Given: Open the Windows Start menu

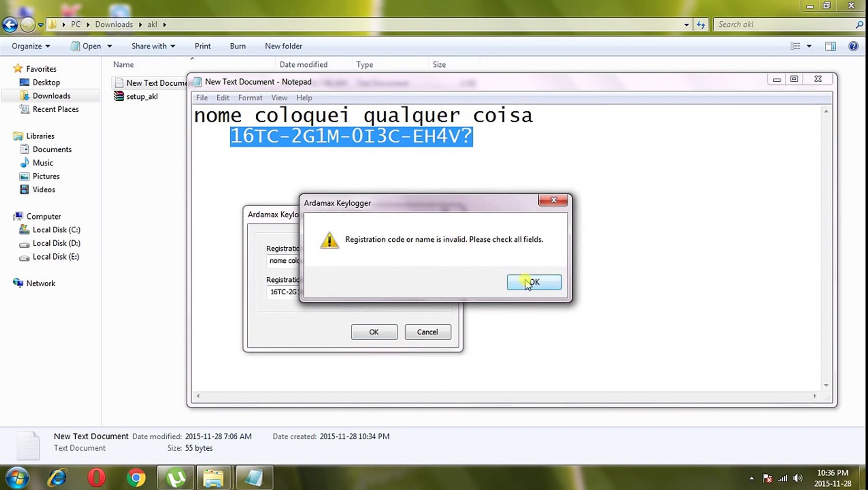Looking at the screenshot, I should point(17,478).
